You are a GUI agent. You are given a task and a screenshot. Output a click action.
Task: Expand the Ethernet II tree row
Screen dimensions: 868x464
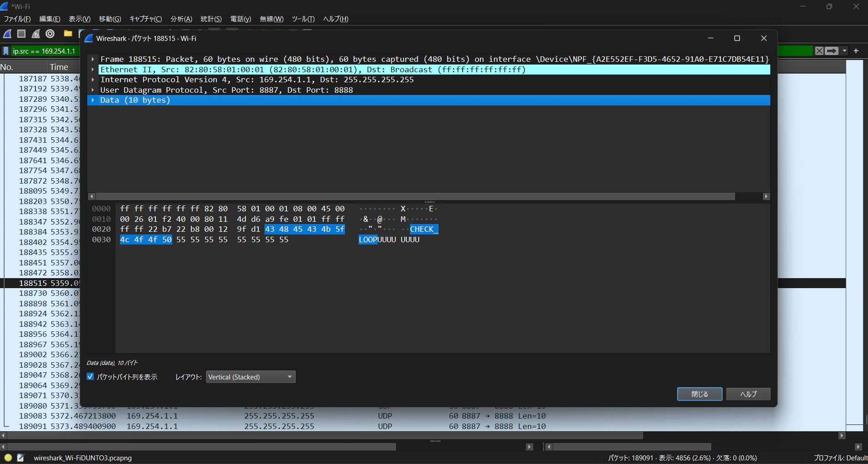(93, 70)
